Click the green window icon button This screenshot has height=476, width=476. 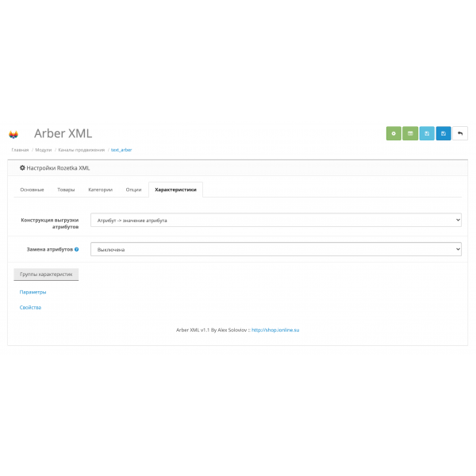(x=410, y=133)
